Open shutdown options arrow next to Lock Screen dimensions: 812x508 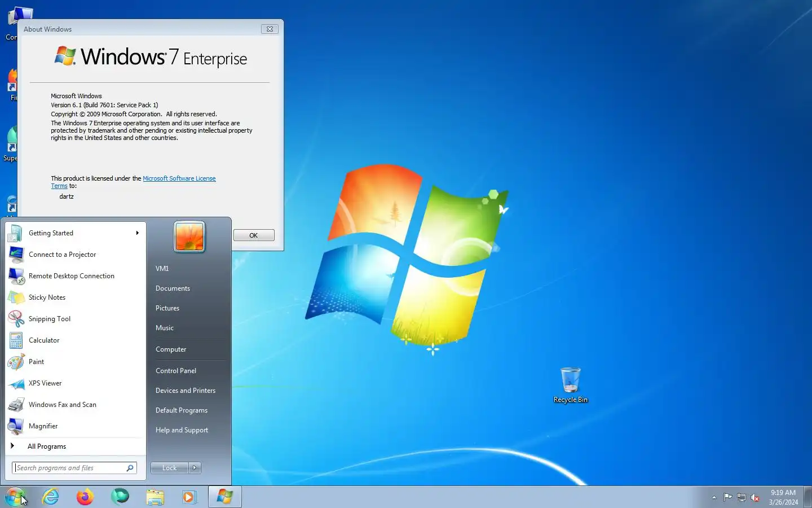[195, 468]
